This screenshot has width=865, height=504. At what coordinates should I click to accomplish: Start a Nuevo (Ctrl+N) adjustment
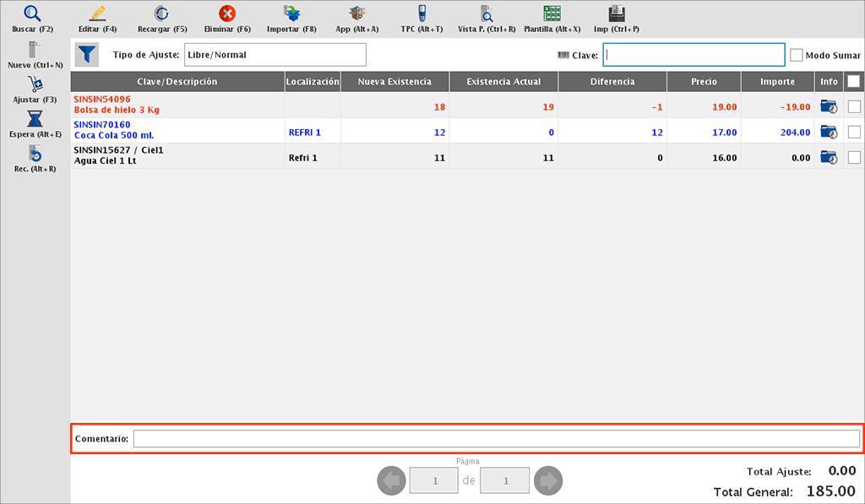tap(35, 51)
